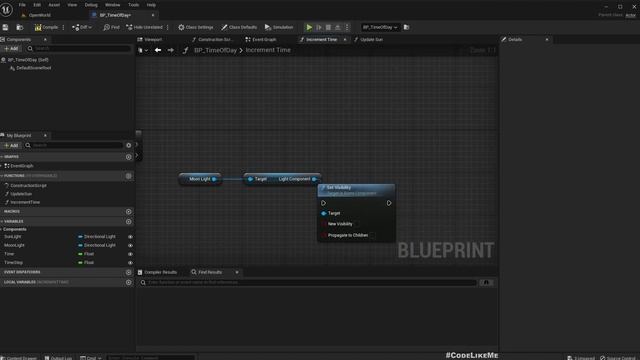Click the Add button in My Blueprint panel

click(11, 145)
